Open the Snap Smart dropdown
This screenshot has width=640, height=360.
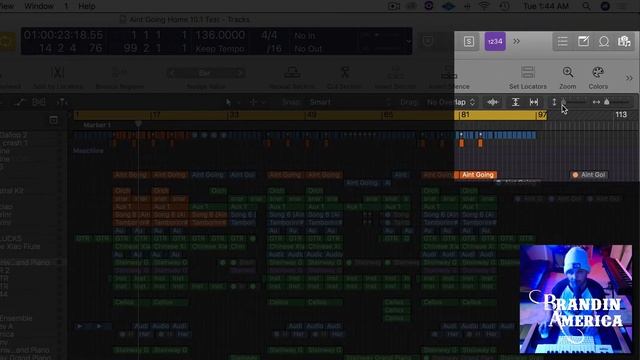click(x=351, y=102)
